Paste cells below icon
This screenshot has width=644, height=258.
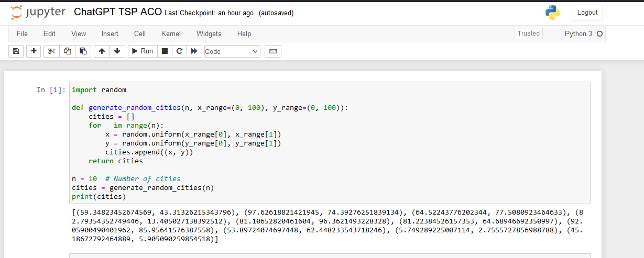pos(82,51)
